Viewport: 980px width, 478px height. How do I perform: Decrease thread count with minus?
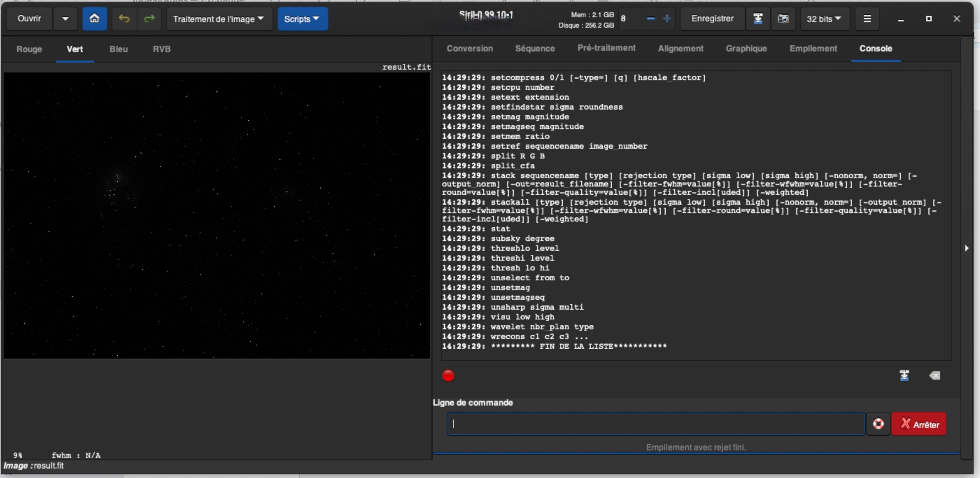pos(651,19)
